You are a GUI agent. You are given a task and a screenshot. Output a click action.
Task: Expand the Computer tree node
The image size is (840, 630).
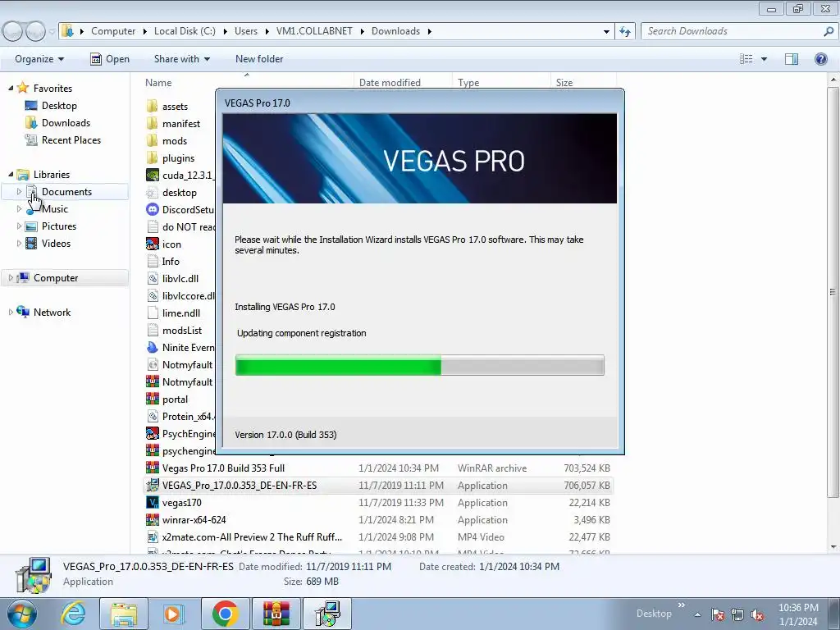[x=11, y=277]
